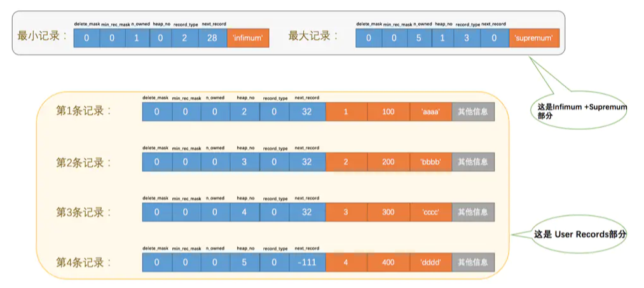Click n_owned value 1 in minimum record
Screen dimensions: 644x288
(137, 38)
